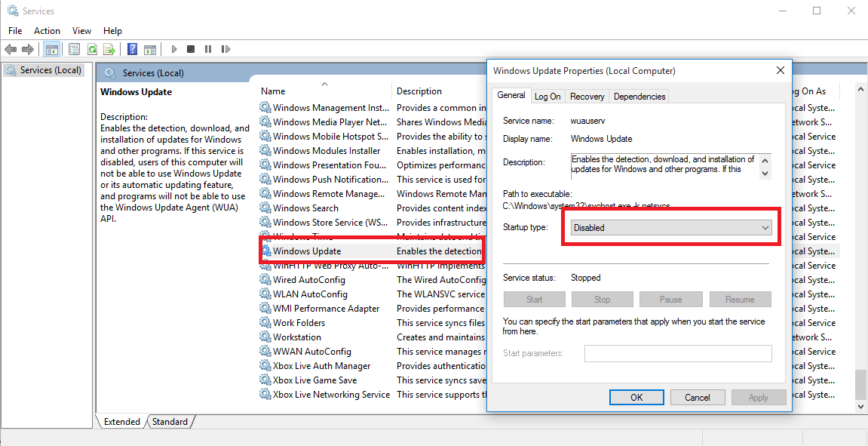This screenshot has width=868, height=446.
Task: Click the Restart Service toolbar icon
Action: [x=225, y=49]
